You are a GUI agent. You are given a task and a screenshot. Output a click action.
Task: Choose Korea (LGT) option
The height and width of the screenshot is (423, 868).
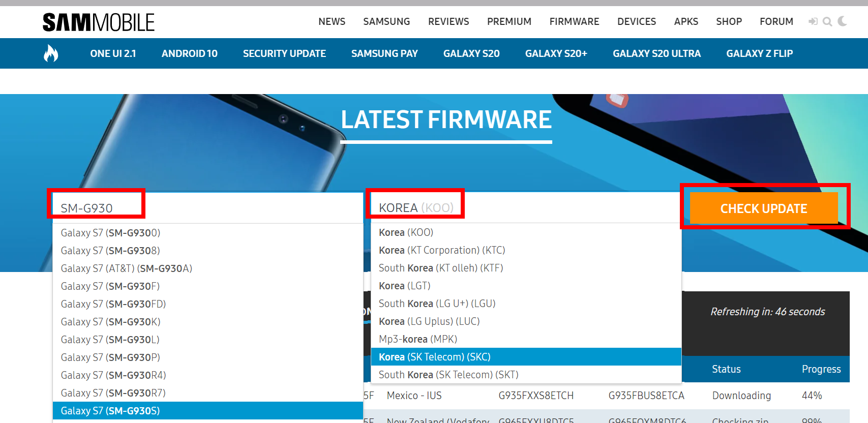tap(526, 286)
